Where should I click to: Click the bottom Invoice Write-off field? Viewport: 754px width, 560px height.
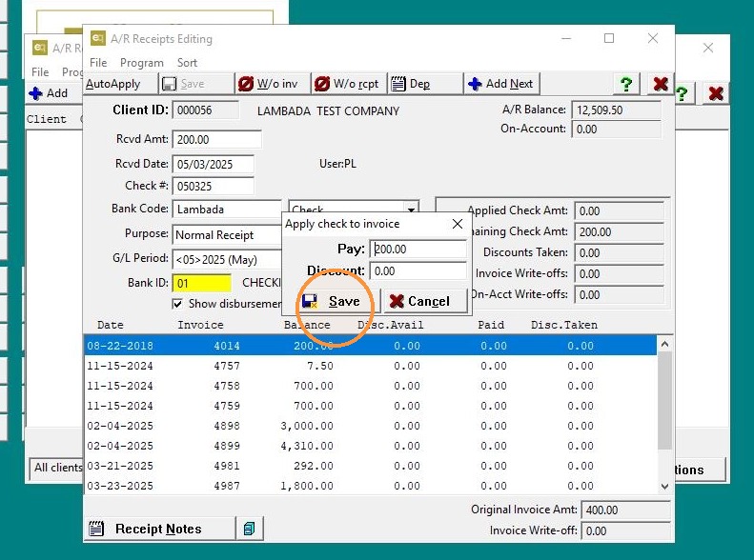[x=625, y=530]
